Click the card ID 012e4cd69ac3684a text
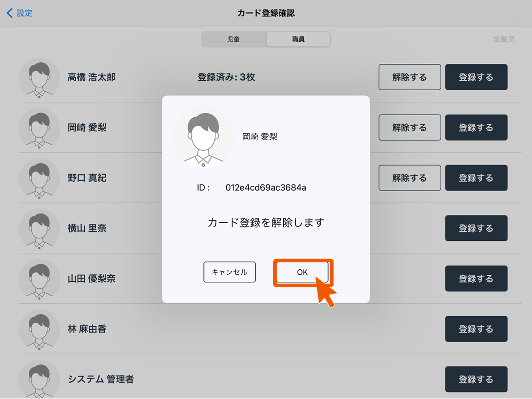 tap(266, 188)
